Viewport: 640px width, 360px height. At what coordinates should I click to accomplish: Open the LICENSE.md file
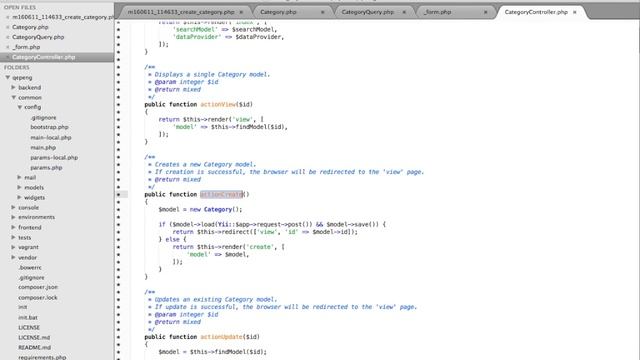[34, 338]
